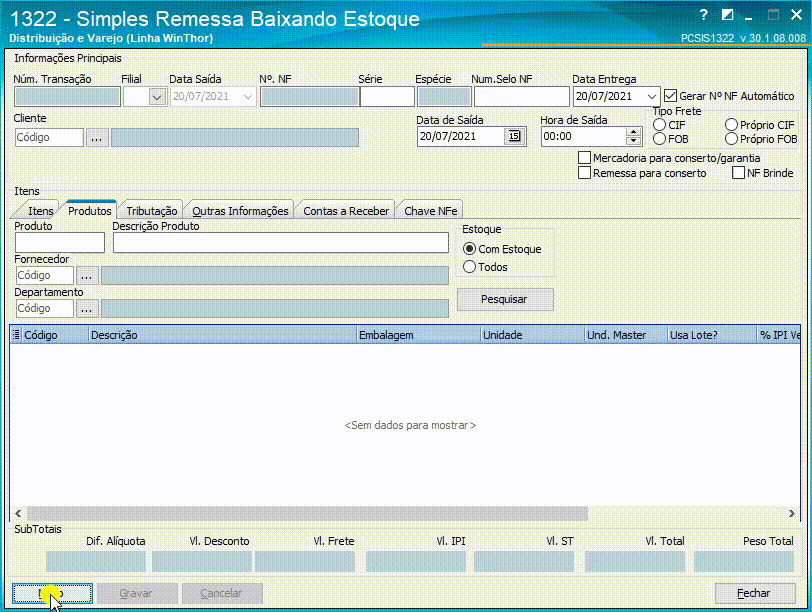812x612 pixels.
Task: Enable Mercadoria para conserto/garantia checkbox
Action: (584, 157)
